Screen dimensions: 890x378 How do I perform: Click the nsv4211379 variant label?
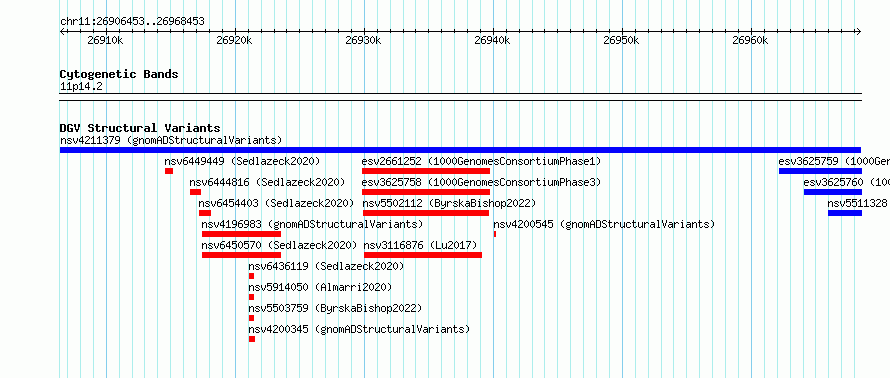click(x=171, y=140)
